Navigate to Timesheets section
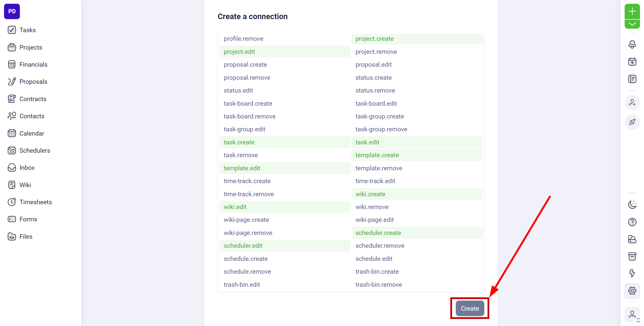 [35, 202]
